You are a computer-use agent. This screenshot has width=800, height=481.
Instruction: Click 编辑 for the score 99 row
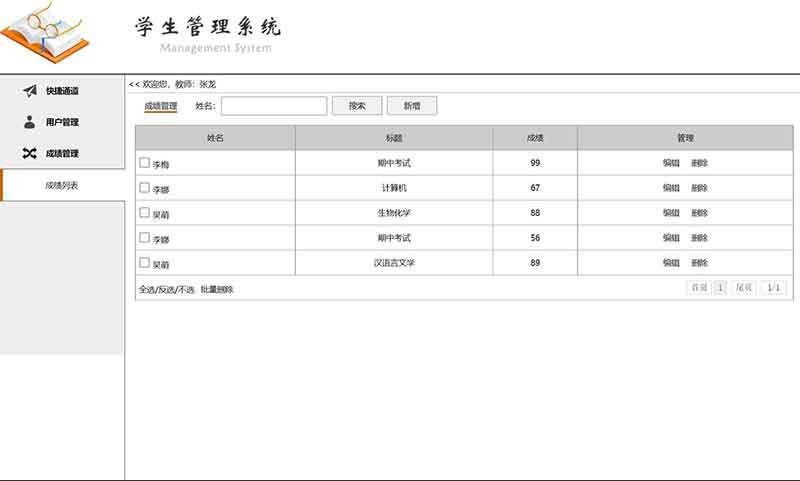pyautogui.click(x=671, y=163)
